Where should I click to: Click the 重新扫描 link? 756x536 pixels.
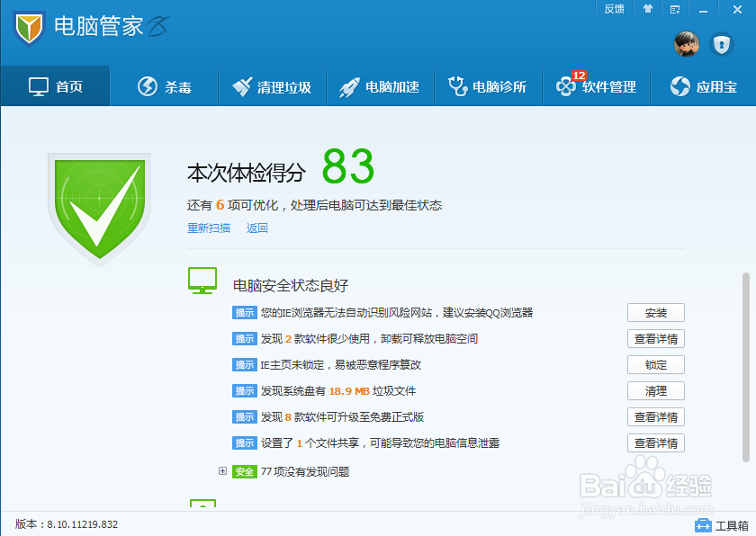209,228
